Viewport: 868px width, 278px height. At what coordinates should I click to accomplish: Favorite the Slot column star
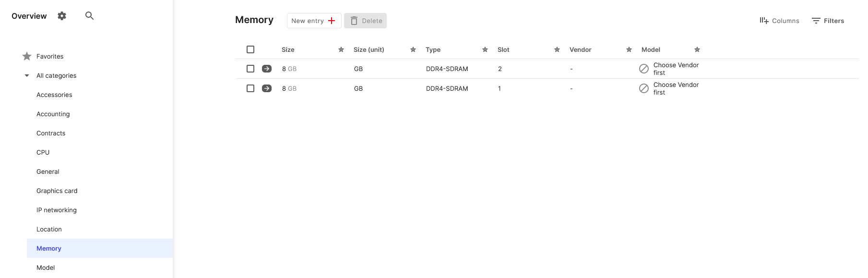click(557, 49)
